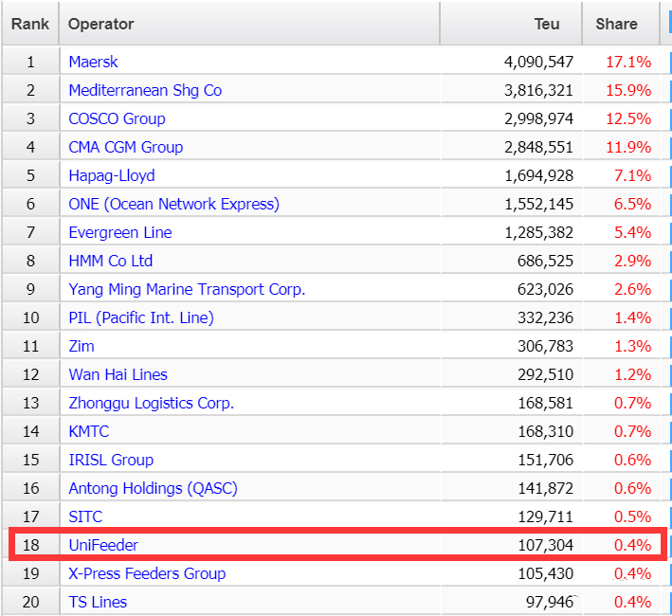The width and height of the screenshot is (672, 616).
Task: Select Teu value 107,304
Action: [545, 545]
